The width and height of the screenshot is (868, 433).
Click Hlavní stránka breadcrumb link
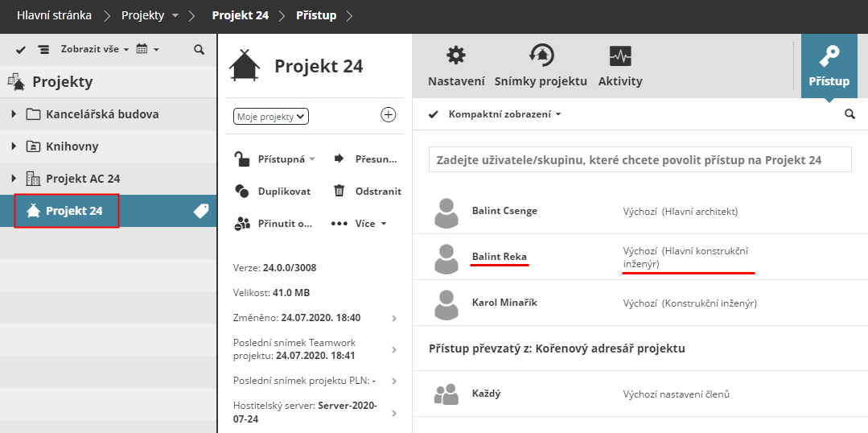pyautogui.click(x=54, y=15)
